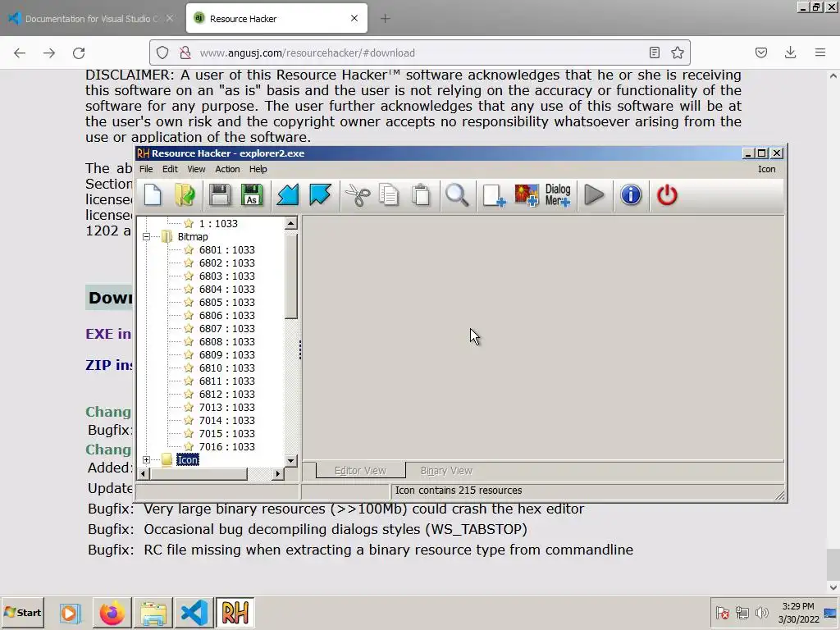Open the Firefox downloads arrow icon
This screenshot has height=630, width=840.
[x=790, y=52]
